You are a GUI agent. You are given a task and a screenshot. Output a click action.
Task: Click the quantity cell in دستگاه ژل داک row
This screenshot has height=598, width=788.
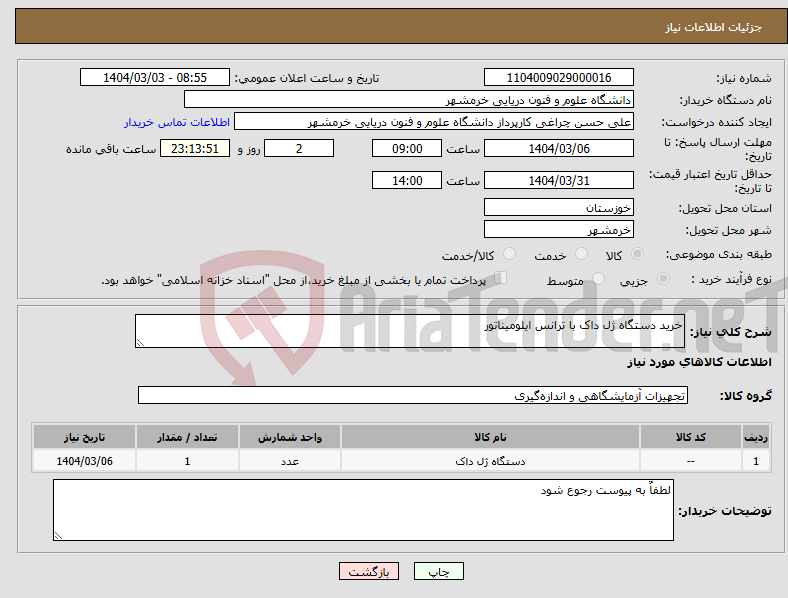(x=187, y=461)
